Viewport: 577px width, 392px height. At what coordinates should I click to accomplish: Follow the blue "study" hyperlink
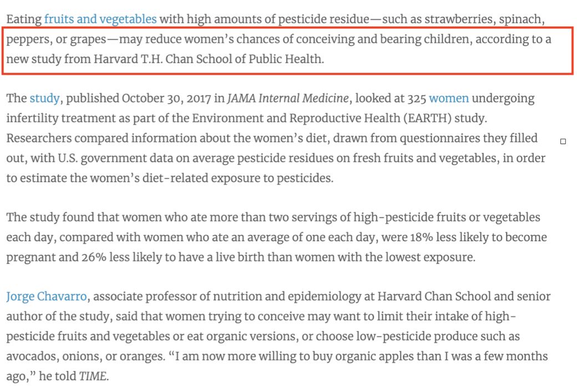[x=44, y=99]
